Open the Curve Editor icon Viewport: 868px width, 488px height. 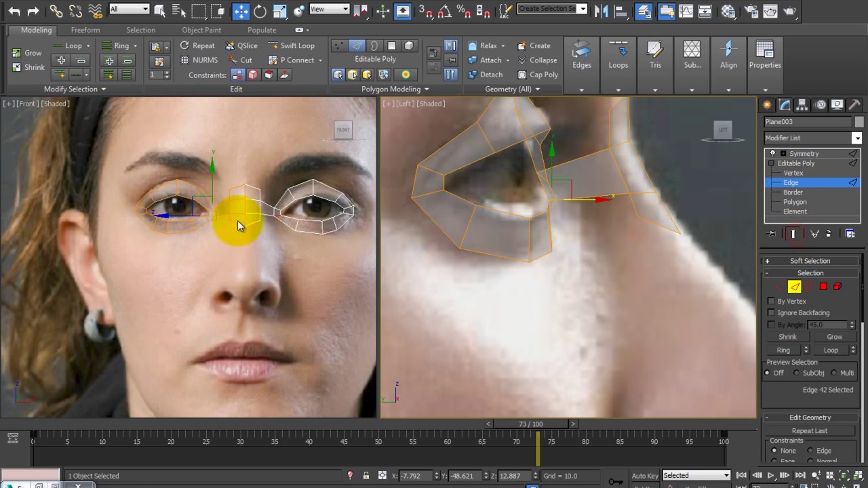686,11
